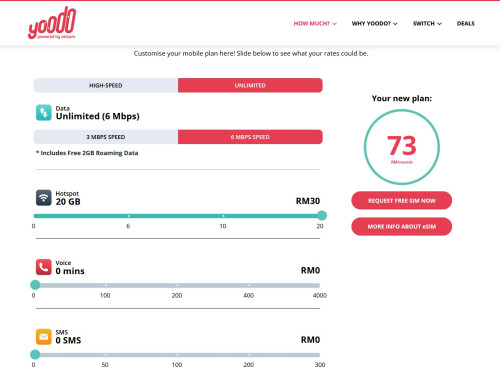Set Voice slider to the 200 mark
The height and width of the screenshot is (377, 500).
(177, 285)
